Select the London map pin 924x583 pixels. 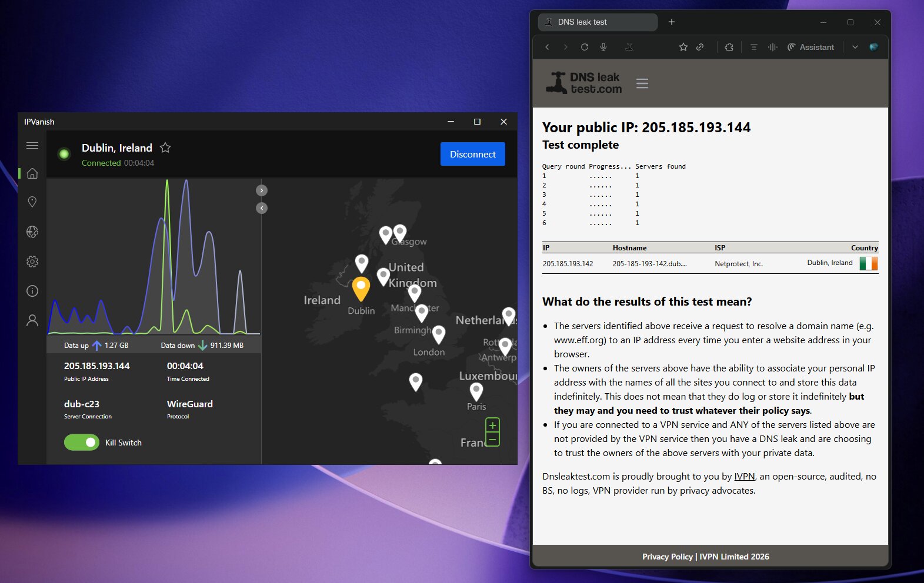(438, 334)
